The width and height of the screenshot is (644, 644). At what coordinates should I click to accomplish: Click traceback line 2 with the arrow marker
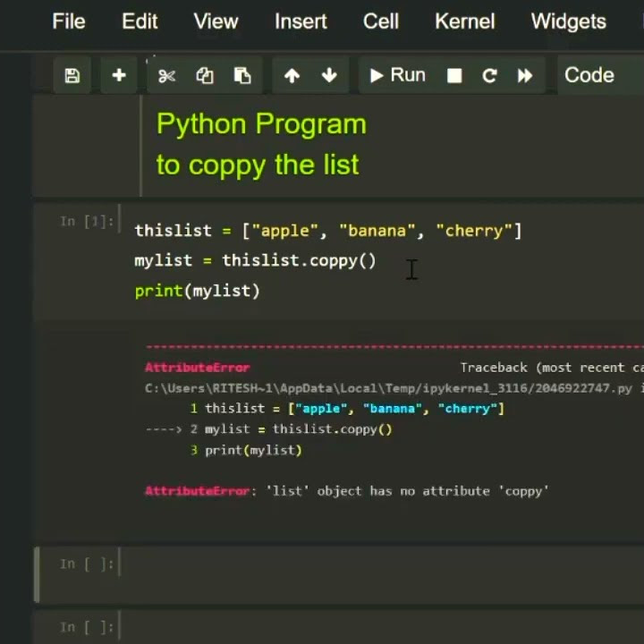pyautogui.click(x=269, y=429)
